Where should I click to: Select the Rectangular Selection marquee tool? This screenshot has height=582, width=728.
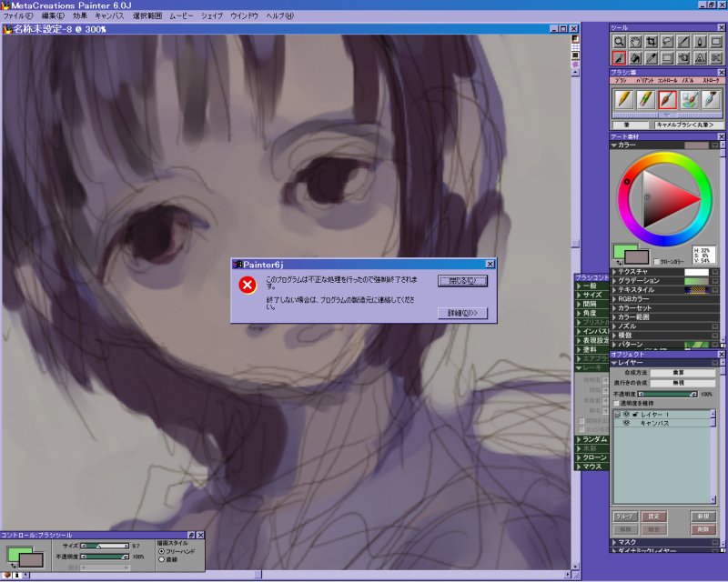point(668,58)
